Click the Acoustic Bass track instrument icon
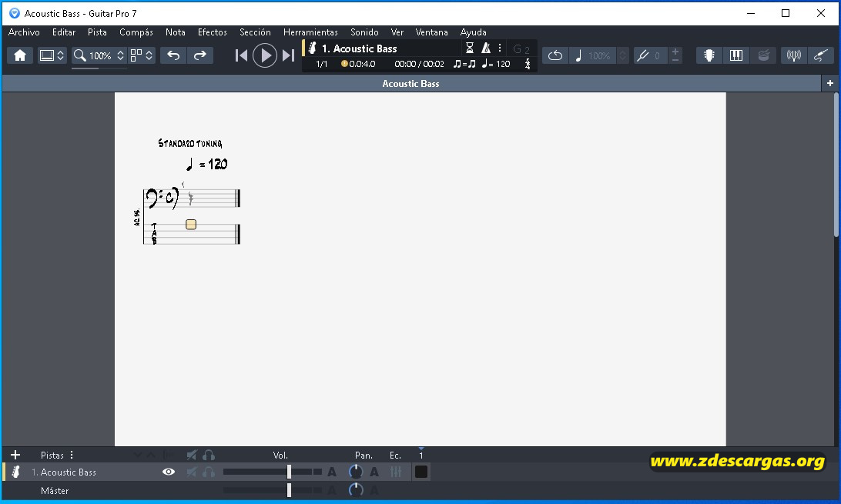Screen dimensions: 841x504 16,472
